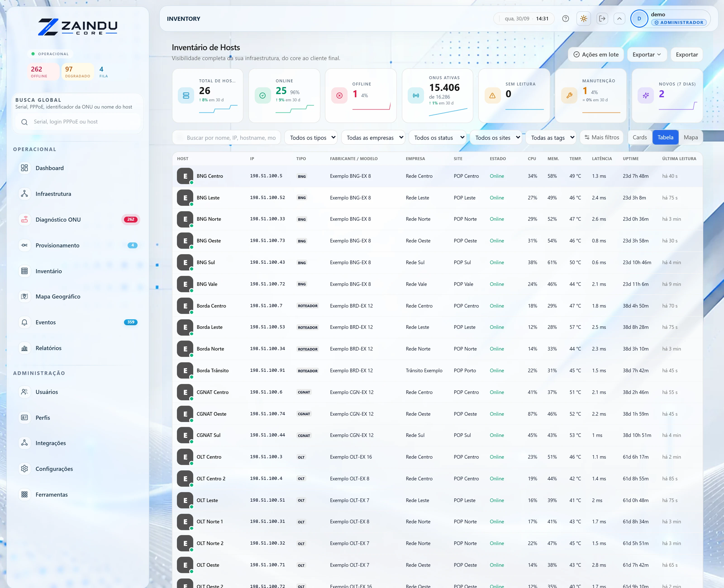The width and height of the screenshot is (724, 588).
Task: Click the Ações em lote button
Action: tap(595, 55)
